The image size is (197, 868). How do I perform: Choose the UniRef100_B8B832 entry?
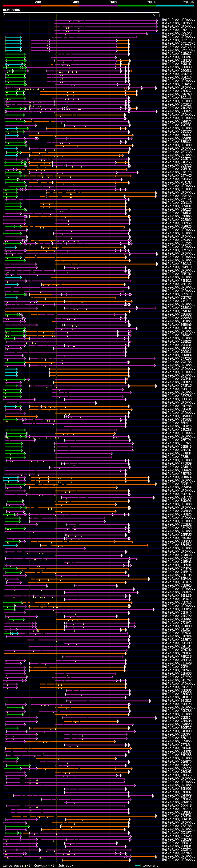coord(177,142)
